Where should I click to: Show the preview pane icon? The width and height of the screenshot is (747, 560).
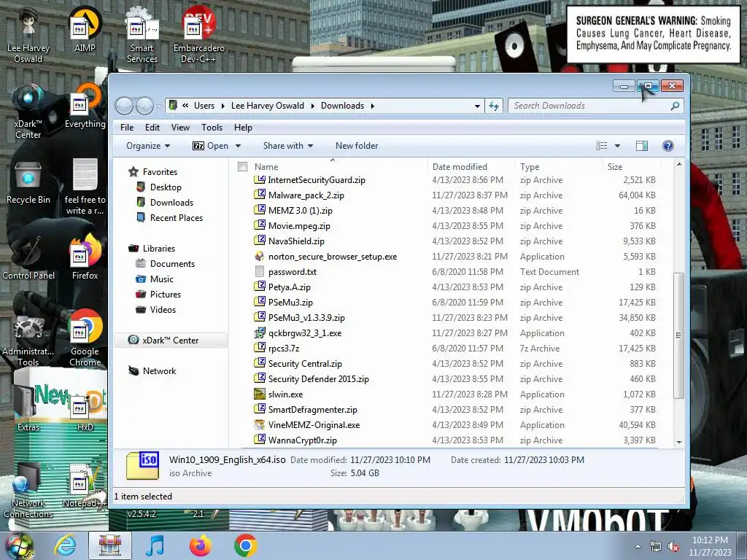click(642, 146)
